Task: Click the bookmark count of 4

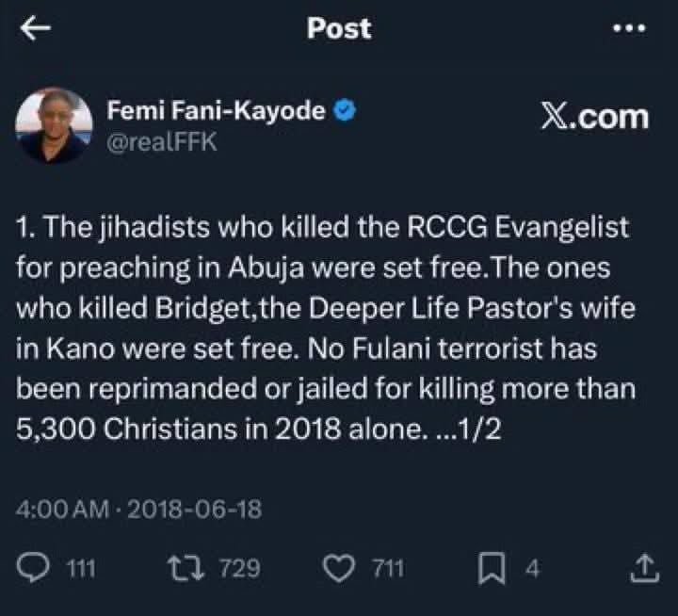Action: click(530, 569)
